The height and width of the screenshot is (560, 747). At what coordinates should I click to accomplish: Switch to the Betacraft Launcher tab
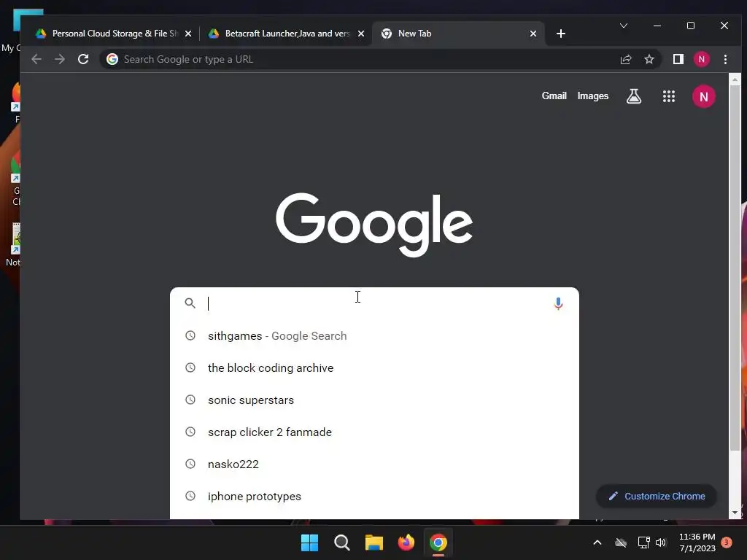tap(286, 34)
